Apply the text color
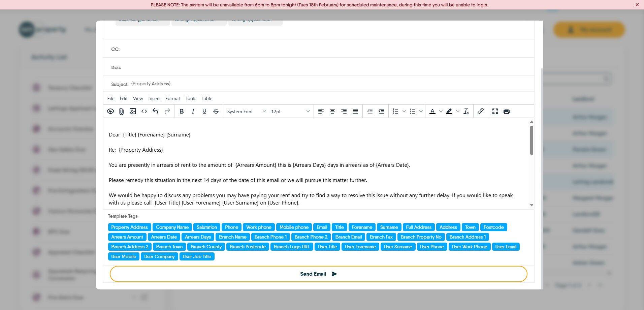 click(432, 111)
